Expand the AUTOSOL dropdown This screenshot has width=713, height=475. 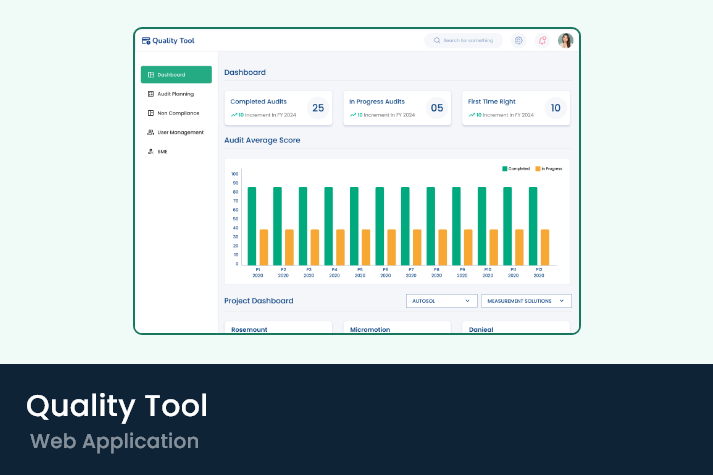click(441, 300)
